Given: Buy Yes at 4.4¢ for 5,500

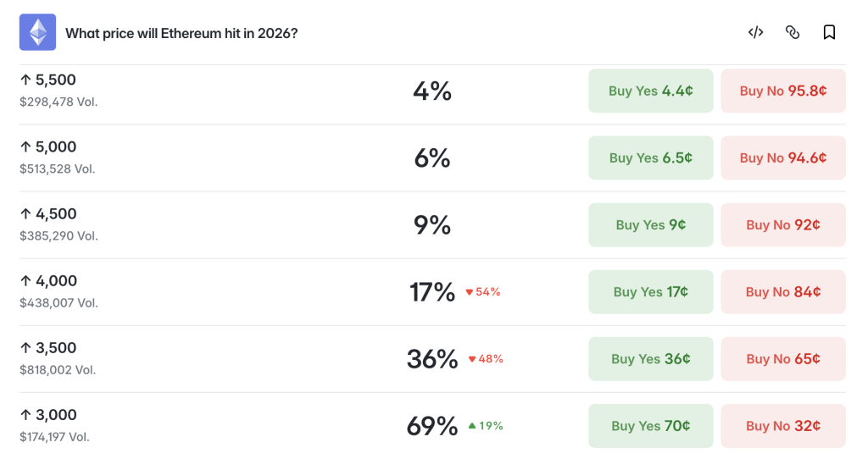Looking at the screenshot, I should pos(650,91).
